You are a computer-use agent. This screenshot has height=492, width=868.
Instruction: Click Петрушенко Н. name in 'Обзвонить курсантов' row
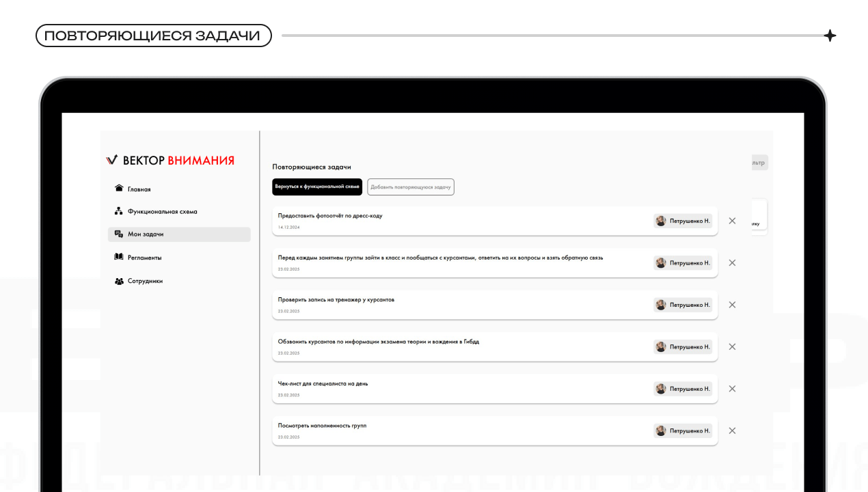tap(690, 346)
